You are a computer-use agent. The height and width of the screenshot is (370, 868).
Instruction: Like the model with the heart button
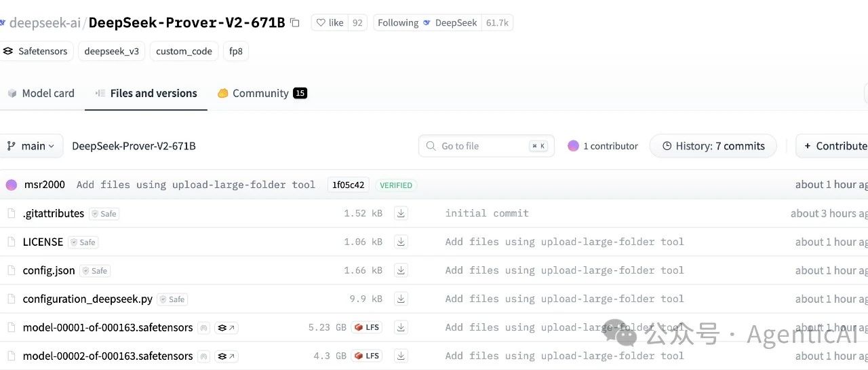tap(330, 22)
